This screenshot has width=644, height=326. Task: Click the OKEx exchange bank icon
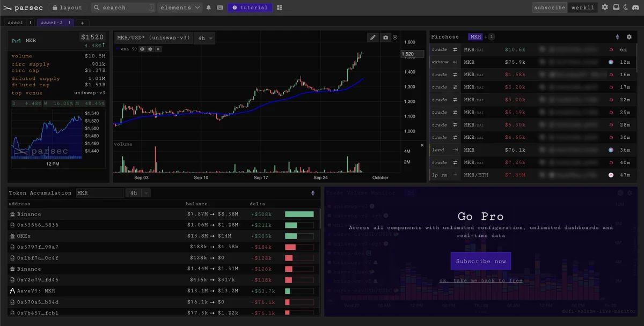pyautogui.click(x=12, y=236)
